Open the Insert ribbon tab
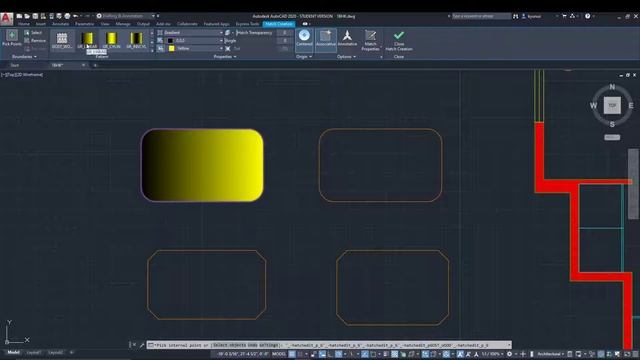Screen dimensions: 640x360 [x=41, y=24]
